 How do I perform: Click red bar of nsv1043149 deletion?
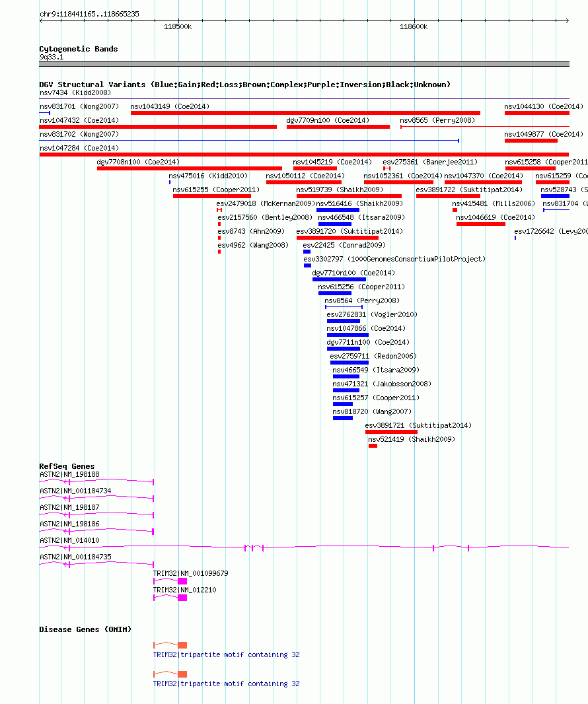[305, 113]
